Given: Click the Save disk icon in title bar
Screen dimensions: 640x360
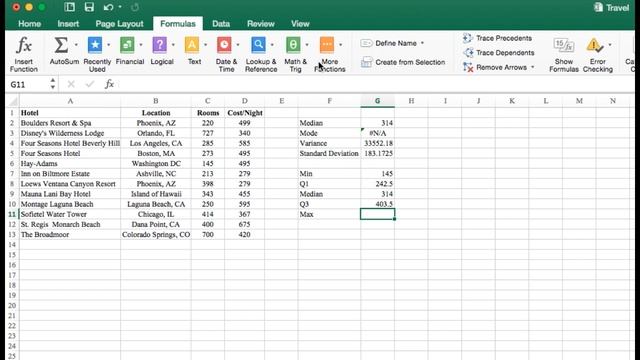Looking at the screenshot, I should [x=89, y=7].
